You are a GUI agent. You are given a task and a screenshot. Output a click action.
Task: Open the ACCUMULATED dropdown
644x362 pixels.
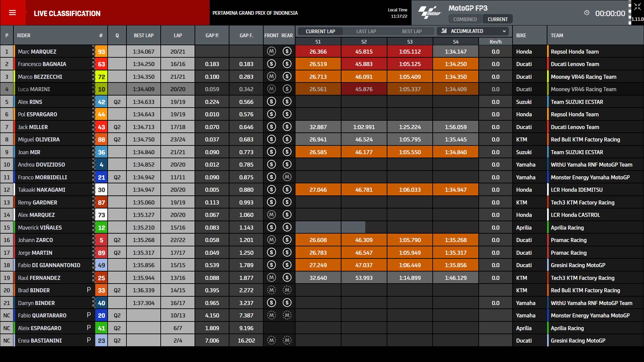[473, 31]
